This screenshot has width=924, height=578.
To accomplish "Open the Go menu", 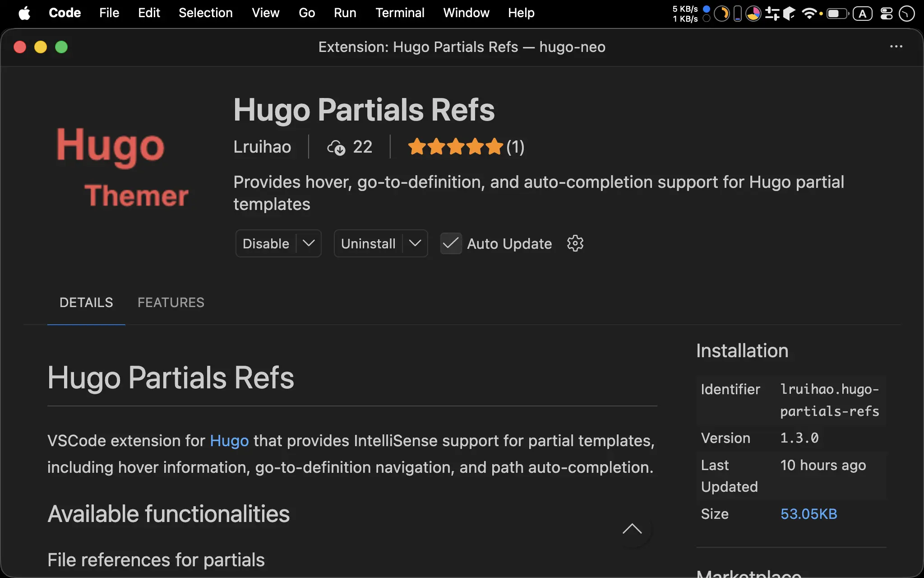I will (306, 13).
